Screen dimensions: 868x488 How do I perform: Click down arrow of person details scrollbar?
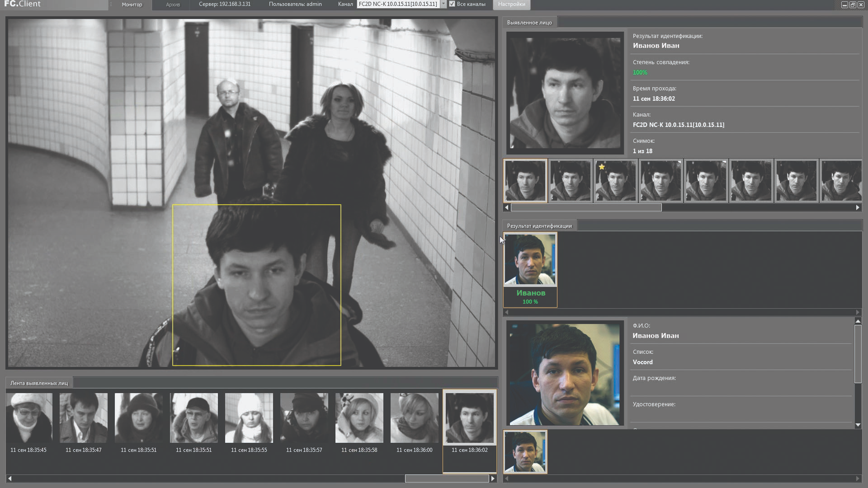tap(858, 425)
